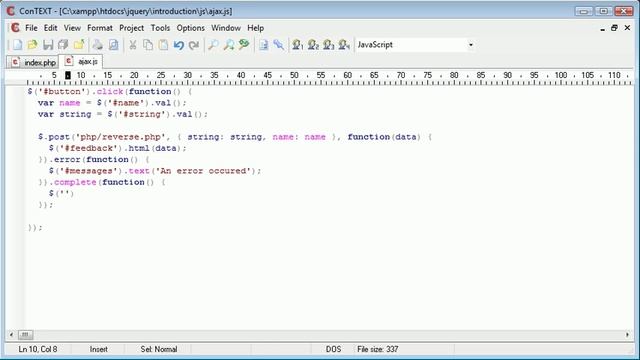Screen dimensions: 640x360
Task: Open Print Preview icon
Action: click(113, 45)
